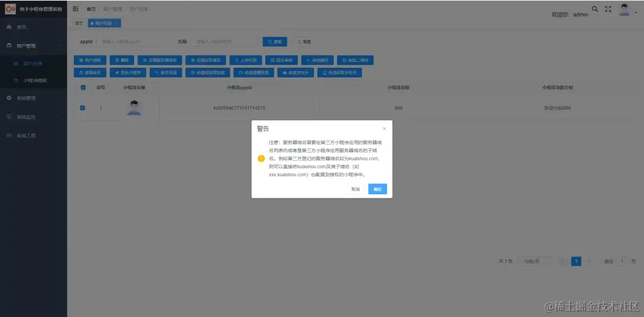644x317 pixels.
Task: Collapse the 商户管理 sidebar menu
Action: click(33, 45)
